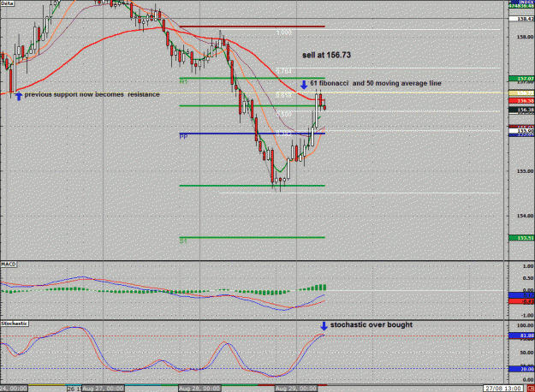Click the Stochastic 50.00 axis label
The height and width of the screenshot is (392, 535).
point(527,353)
